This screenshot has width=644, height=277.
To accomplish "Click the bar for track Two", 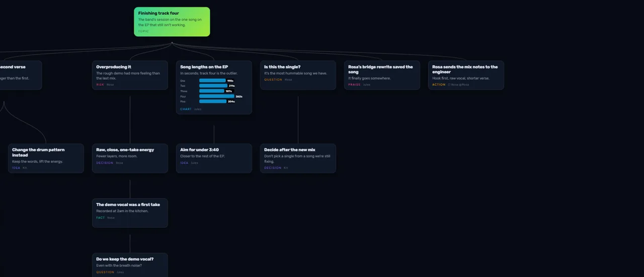I will tap(213, 86).
